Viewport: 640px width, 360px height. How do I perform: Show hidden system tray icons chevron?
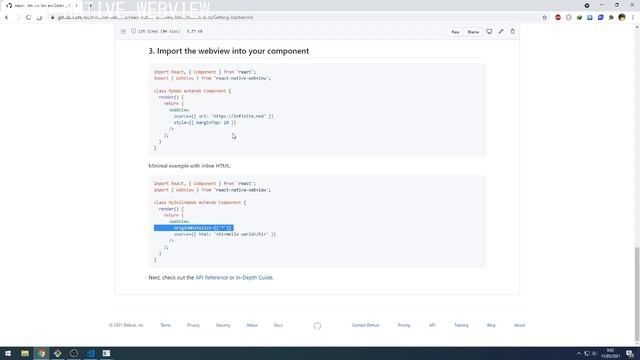[578, 353]
